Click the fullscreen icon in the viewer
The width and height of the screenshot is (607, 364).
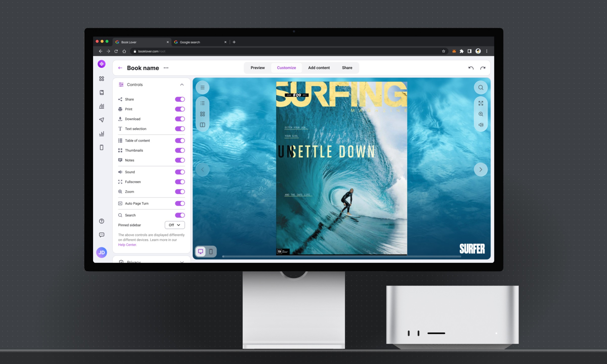coord(481,103)
